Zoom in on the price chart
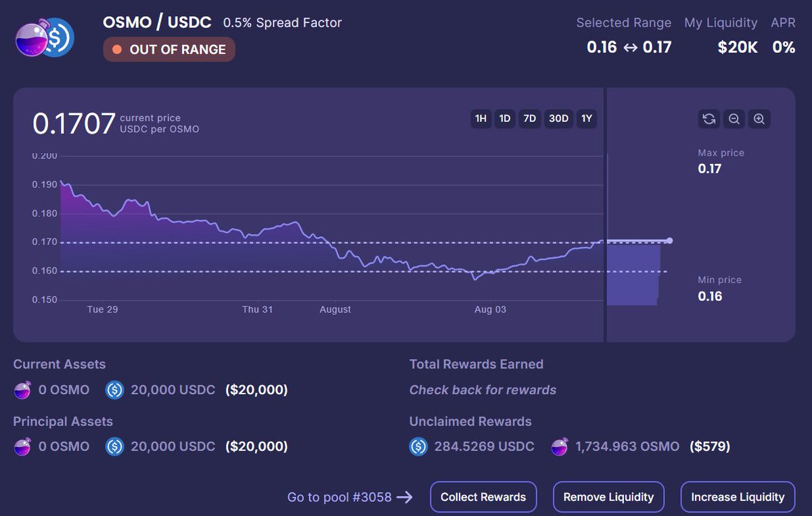Viewport: 812px width, 516px height. point(759,119)
